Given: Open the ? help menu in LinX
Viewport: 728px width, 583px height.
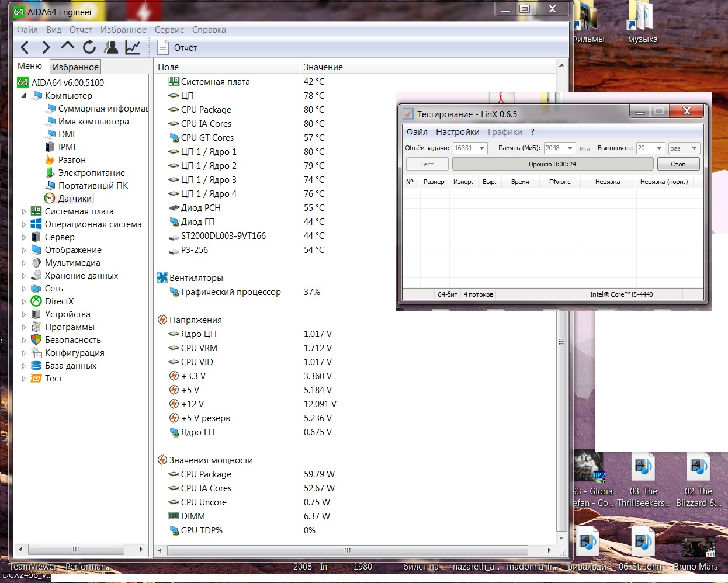Looking at the screenshot, I should [x=532, y=132].
